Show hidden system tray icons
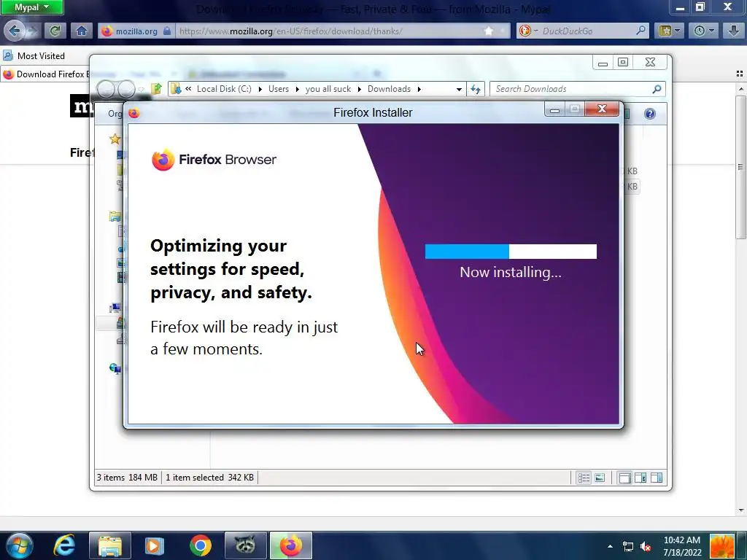The height and width of the screenshot is (560, 747). pos(610,546)
